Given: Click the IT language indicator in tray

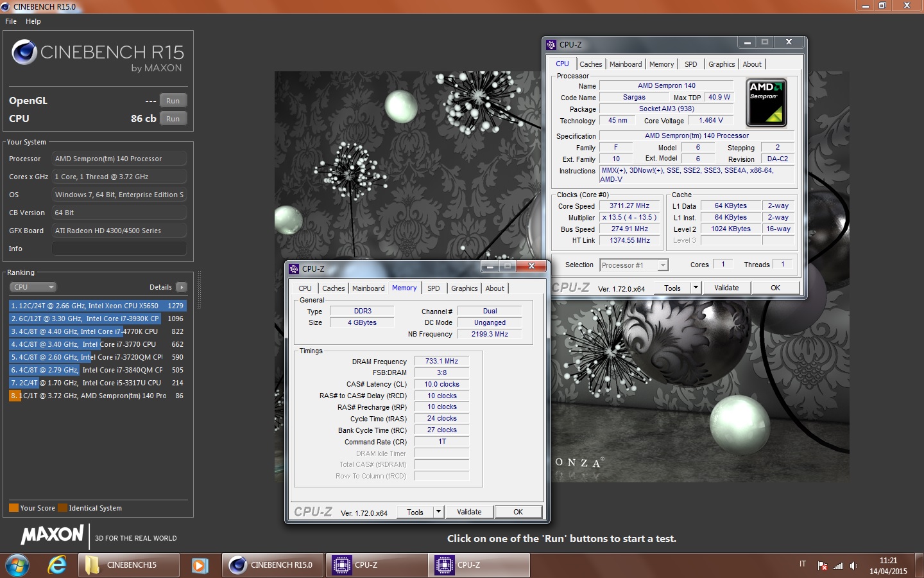Looking at the screenshot, I should 802,564.
